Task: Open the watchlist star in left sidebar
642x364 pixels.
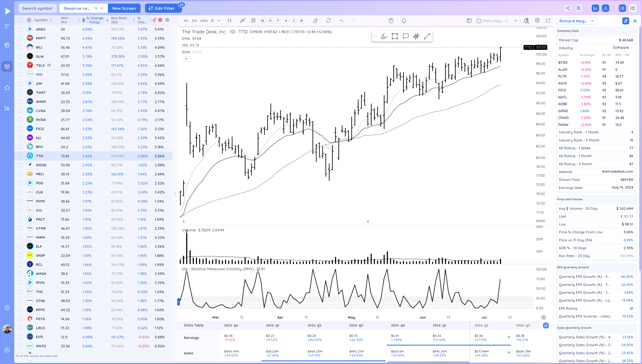Action: (x=7, y=88)
